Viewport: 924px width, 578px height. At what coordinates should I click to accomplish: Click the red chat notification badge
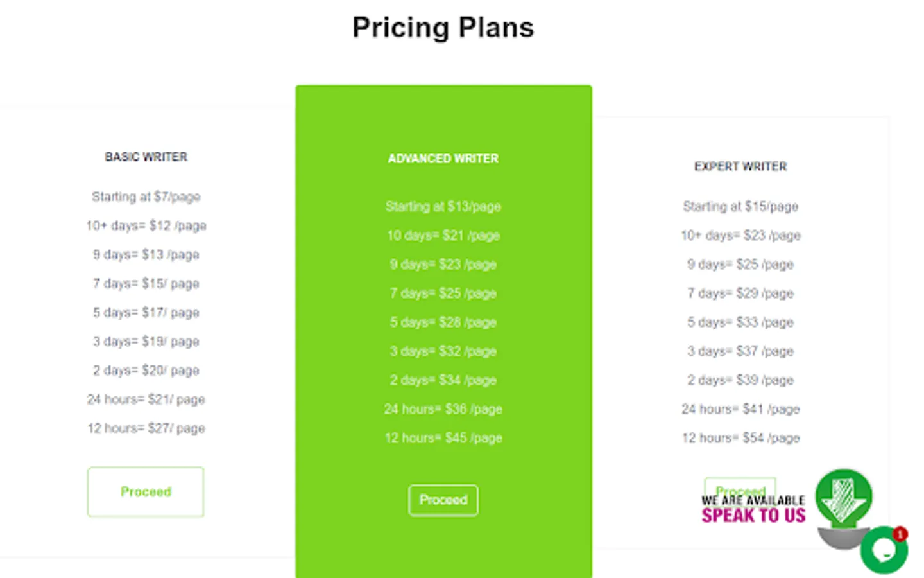pos(900,534)
